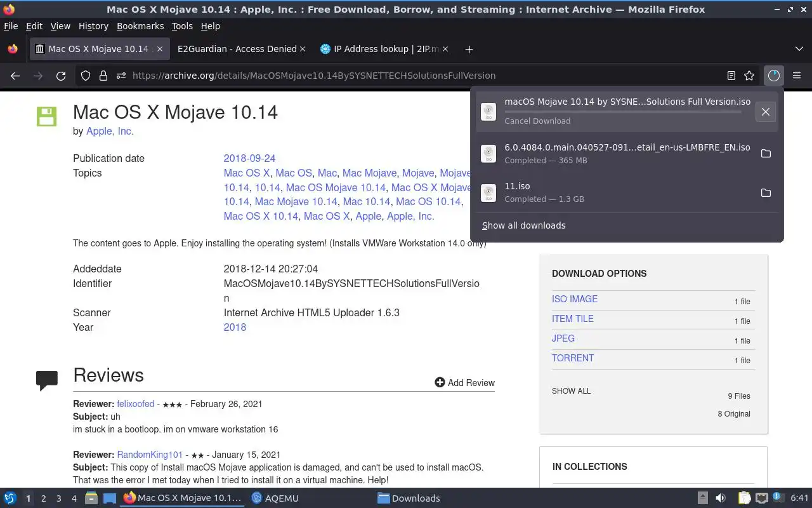This screenshot has height=508, width=812.
Task: Click the forward navigation arrow
Action: point(38,76)
